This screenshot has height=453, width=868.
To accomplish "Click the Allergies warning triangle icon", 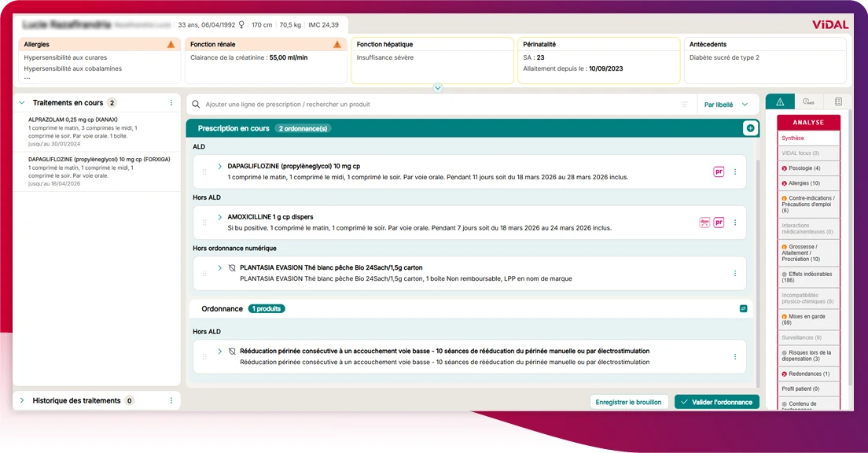I will (x=171, y=45).
